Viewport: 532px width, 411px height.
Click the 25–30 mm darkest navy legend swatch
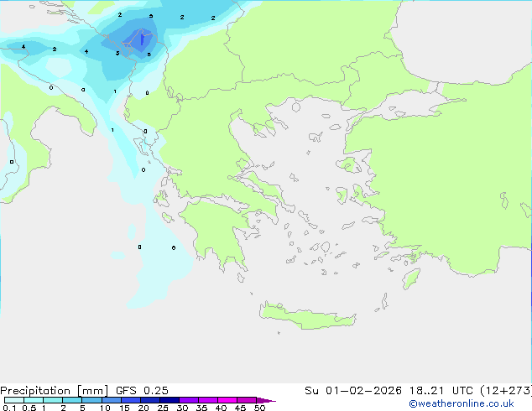pos(169,400)
